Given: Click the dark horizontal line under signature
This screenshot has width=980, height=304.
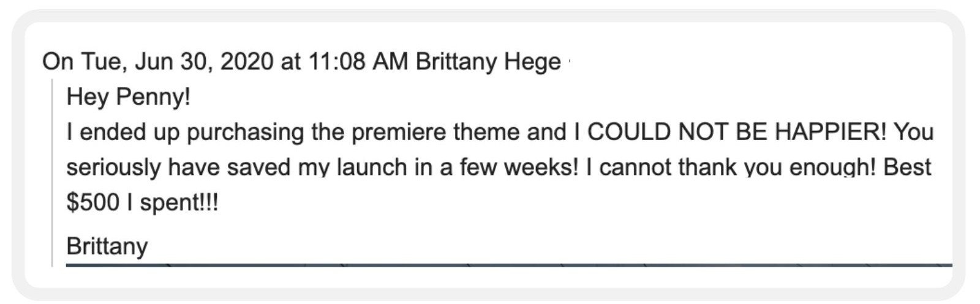Looking at the screenshot, I should (508, 265).
